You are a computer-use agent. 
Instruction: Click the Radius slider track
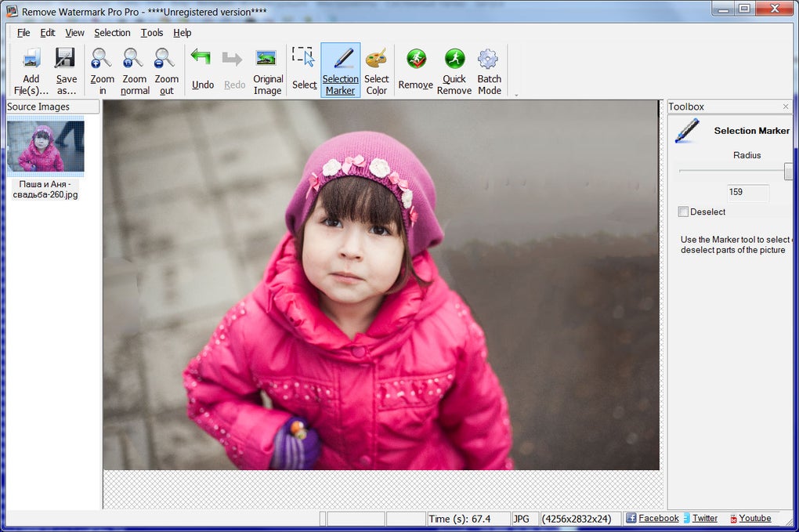click(731, 172)
